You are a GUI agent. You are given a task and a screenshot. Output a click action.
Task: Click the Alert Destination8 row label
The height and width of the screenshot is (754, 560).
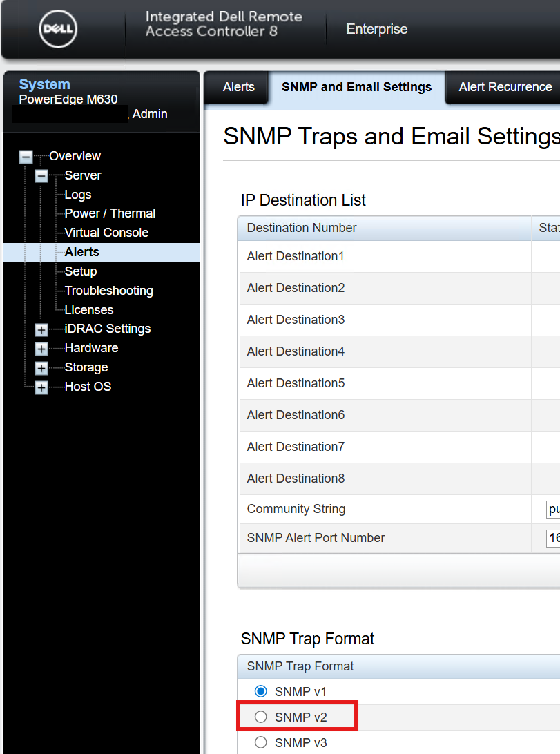296,478
